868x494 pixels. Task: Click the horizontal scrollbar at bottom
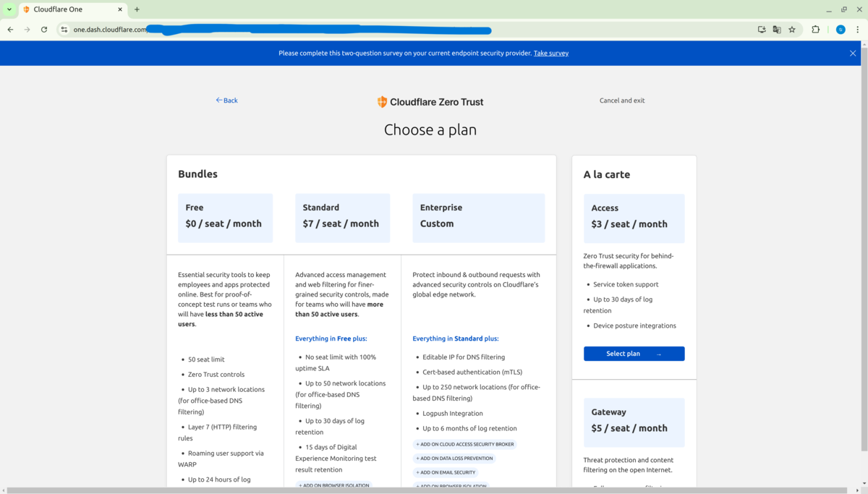pos(427,491)
